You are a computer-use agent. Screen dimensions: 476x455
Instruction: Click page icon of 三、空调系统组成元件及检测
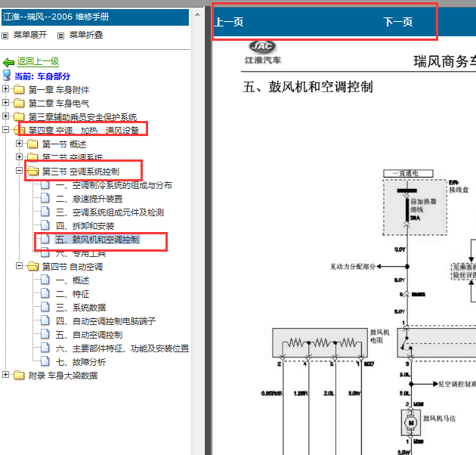pos(45,212)
